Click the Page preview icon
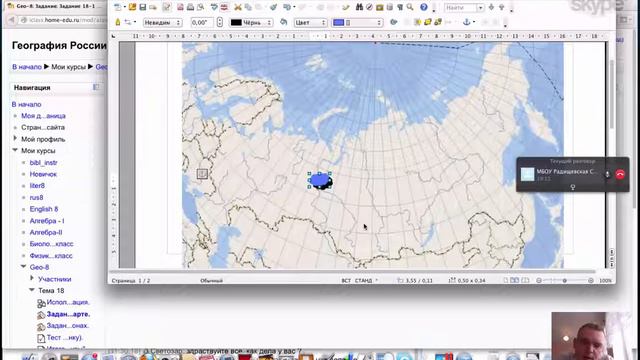This screenshot has height=360, width=640. 200,7
